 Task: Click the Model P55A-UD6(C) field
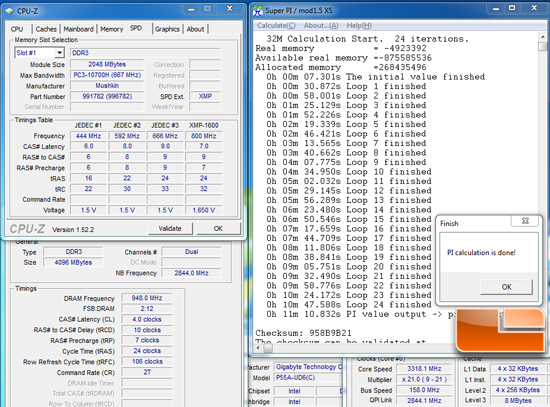pos(309,378)
